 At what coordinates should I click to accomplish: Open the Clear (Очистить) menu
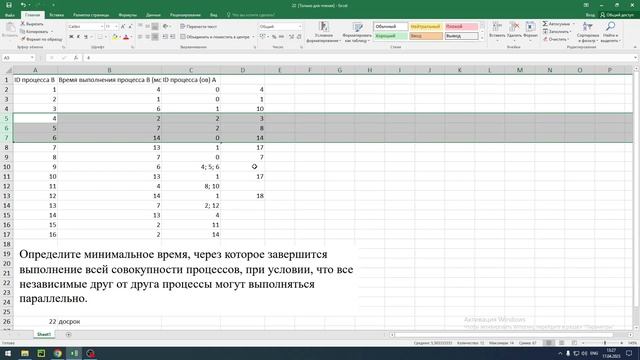click(556, 39)
